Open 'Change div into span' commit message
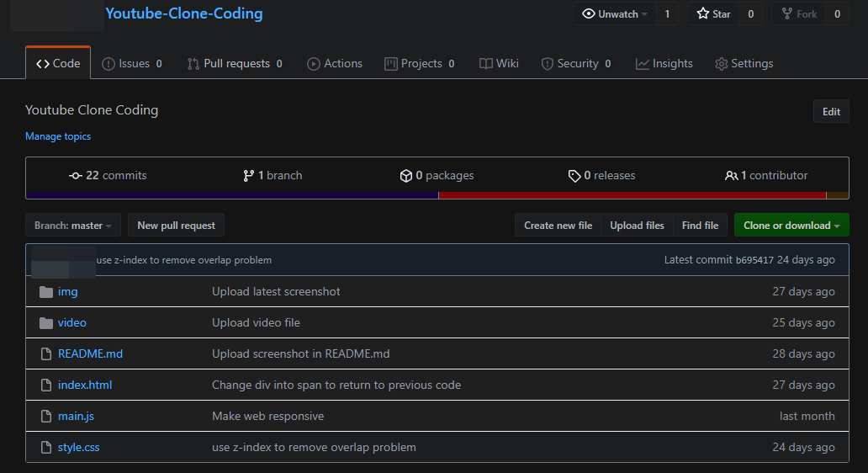 tap(336, 385)
